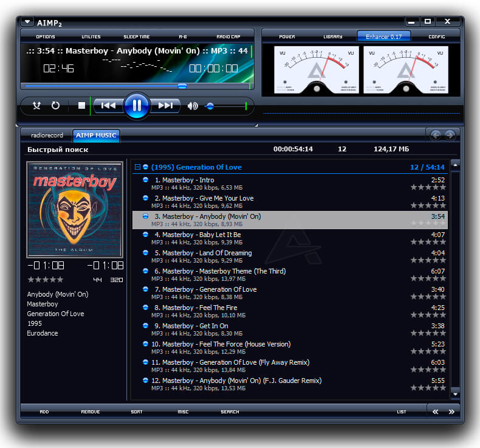Toggle the A-B repeat function
Viewport: 480px width, 448px height.
pos(183,36)
